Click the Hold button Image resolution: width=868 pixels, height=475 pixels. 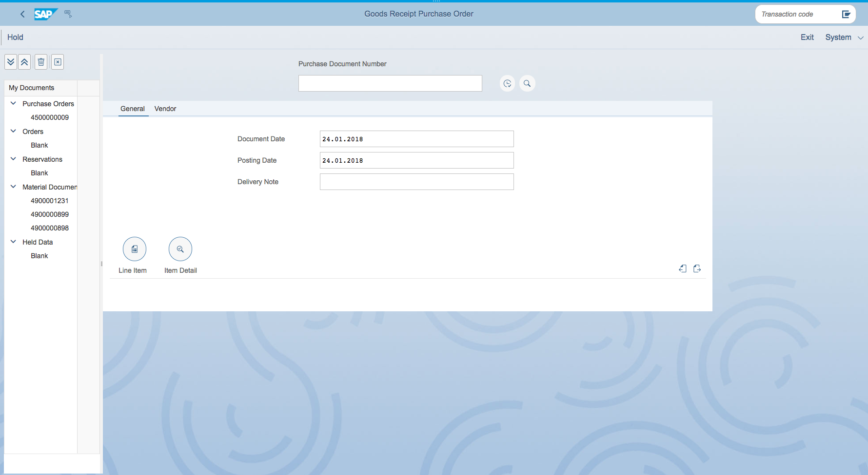15,38
